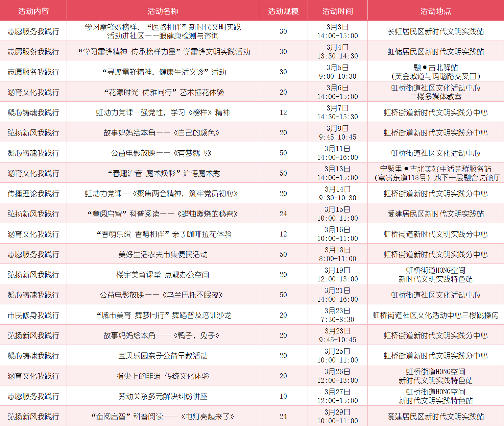Select the 乌兰巴托不眠夜 movie screening row
The height and width of the screenshot is (426, 504).
(x=163, y=294)
